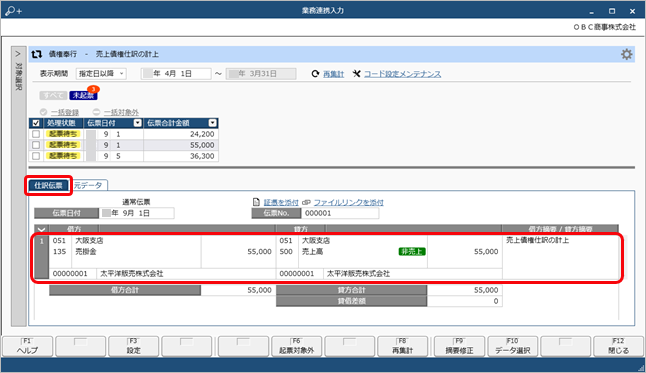Click the 売上高 credit account cell
Viewport: 646px width, 373px height.
pyautogui.click(x=312, y=251)
